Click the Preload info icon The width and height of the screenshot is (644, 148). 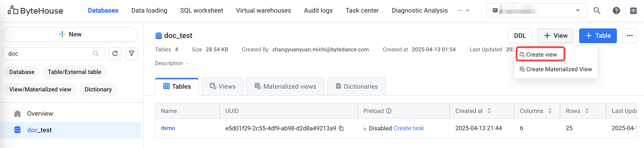click(x=388, y=111)
